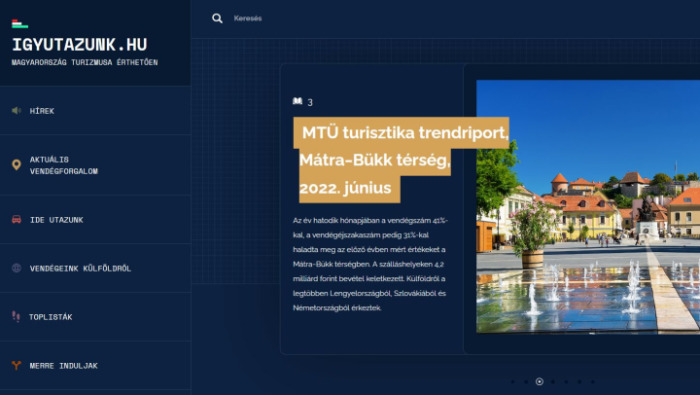
Task: Open the Hírek menu item
Action: tap(42, 111)
